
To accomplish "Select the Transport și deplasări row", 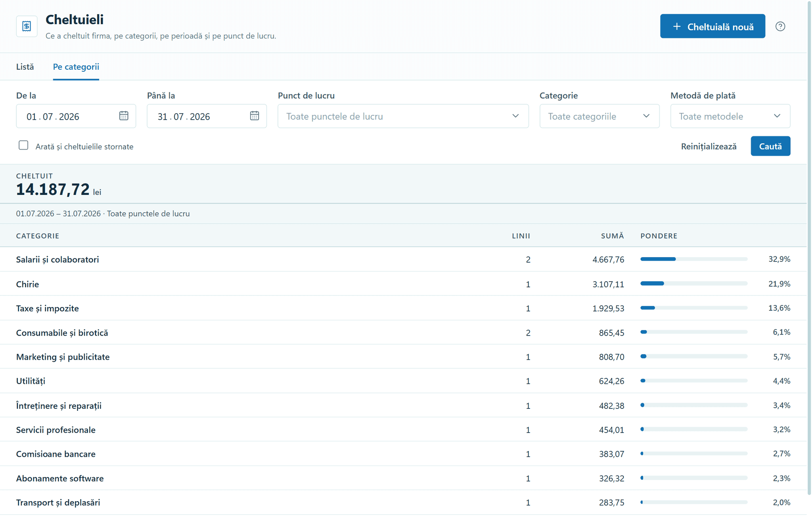I will tap(403, 502).
